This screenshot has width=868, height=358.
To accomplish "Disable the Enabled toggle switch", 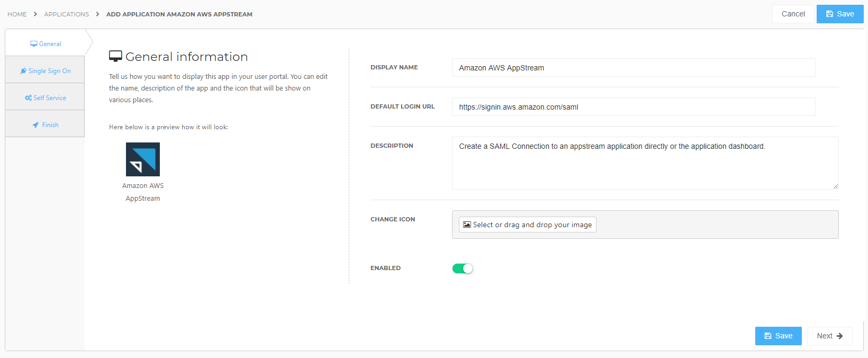I will 463,268.
